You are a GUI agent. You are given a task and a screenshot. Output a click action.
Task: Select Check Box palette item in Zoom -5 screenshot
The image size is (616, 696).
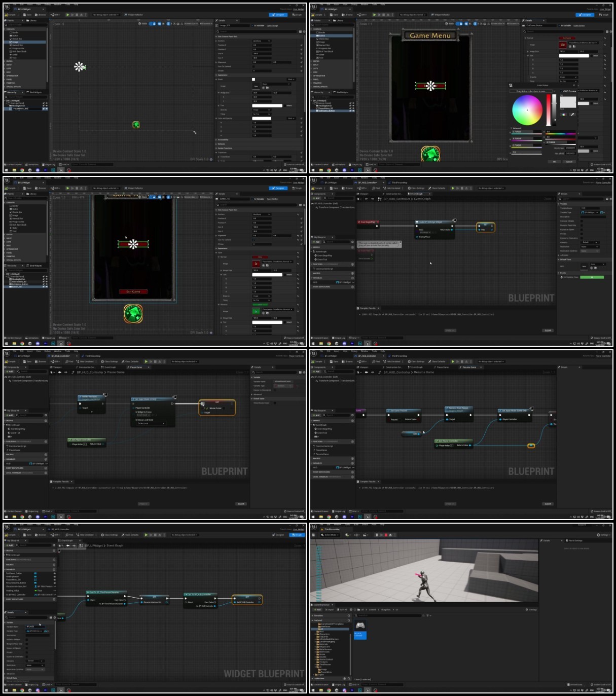coord(17,39)
